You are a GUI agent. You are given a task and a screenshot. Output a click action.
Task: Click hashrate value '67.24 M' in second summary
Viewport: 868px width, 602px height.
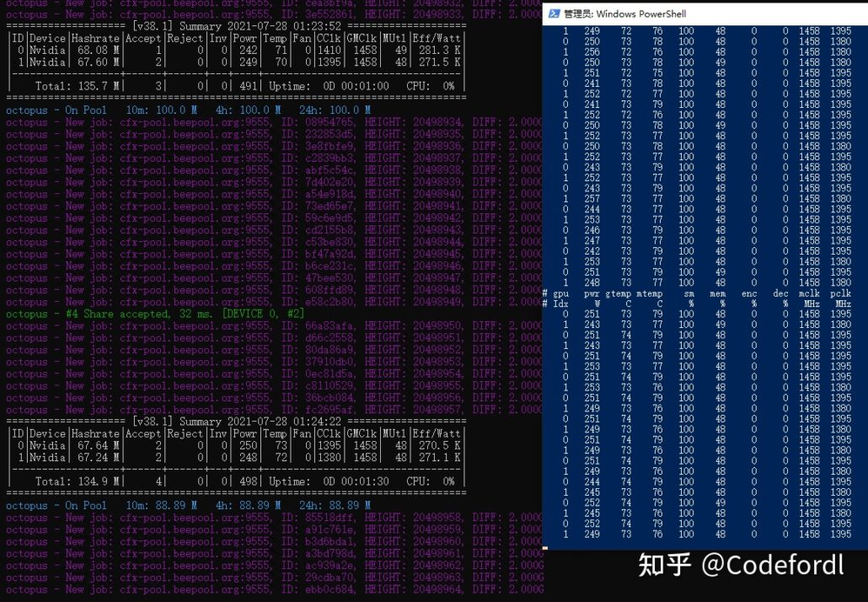99,458
